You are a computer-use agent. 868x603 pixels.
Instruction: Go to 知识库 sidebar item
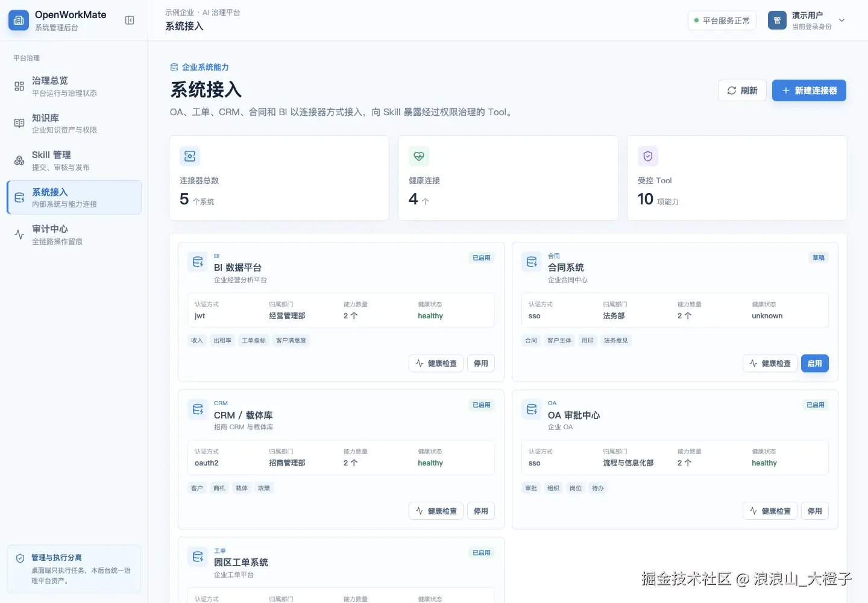pyautogui.click(x=74, y=123)
